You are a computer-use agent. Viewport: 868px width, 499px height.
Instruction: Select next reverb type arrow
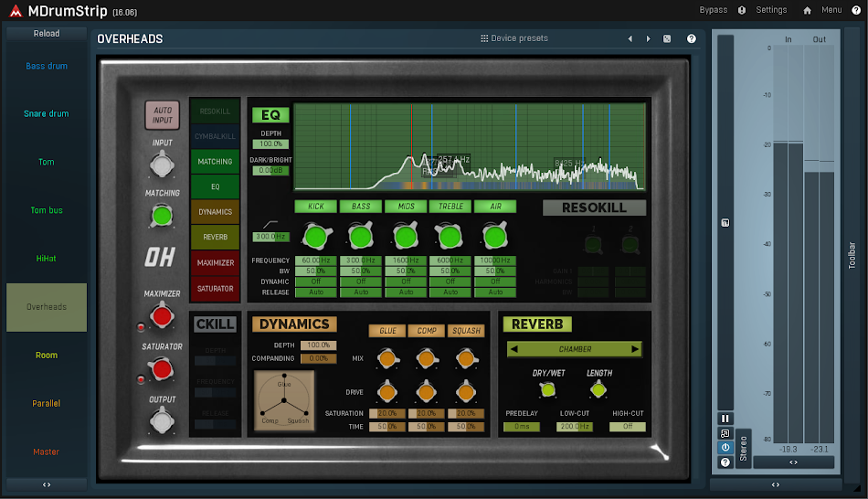pos(635,349)
